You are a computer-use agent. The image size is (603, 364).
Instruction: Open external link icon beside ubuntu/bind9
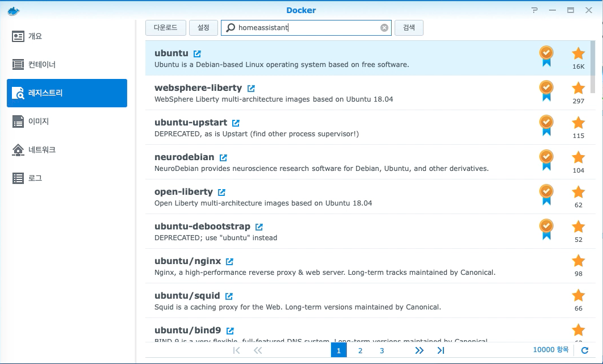click(x=230, y=330)
